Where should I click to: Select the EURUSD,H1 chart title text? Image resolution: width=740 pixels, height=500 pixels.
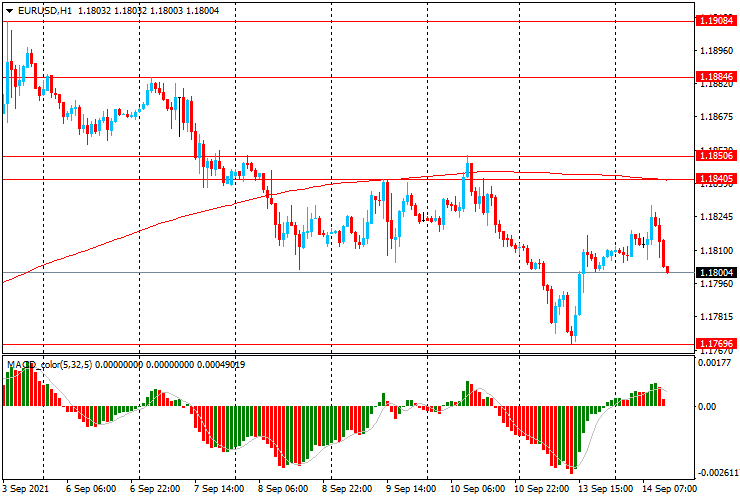[45, 10]
